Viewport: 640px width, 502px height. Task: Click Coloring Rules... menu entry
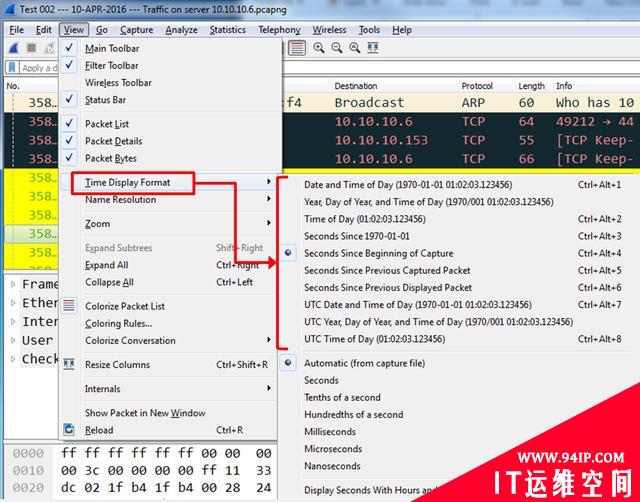pos(118,323)
